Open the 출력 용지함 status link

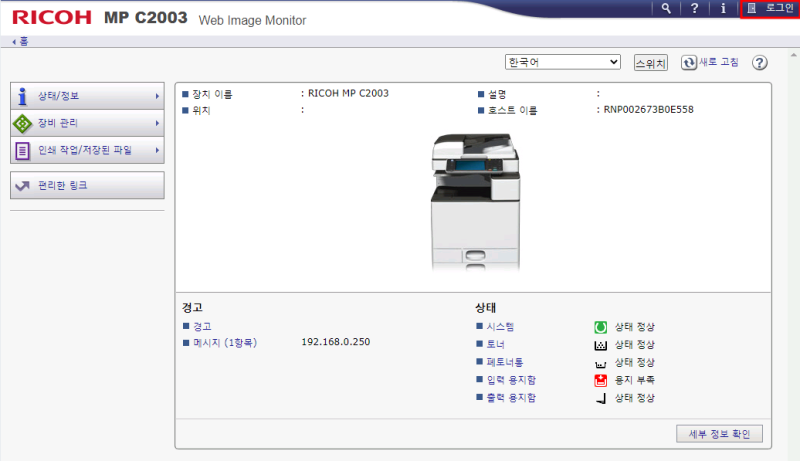click(x=511, y=398)
